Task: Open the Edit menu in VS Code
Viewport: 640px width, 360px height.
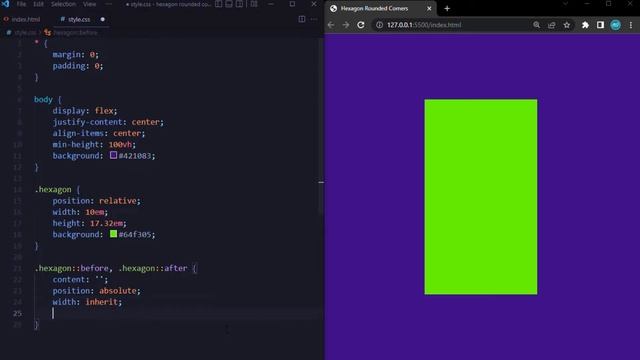Action: 38,4
